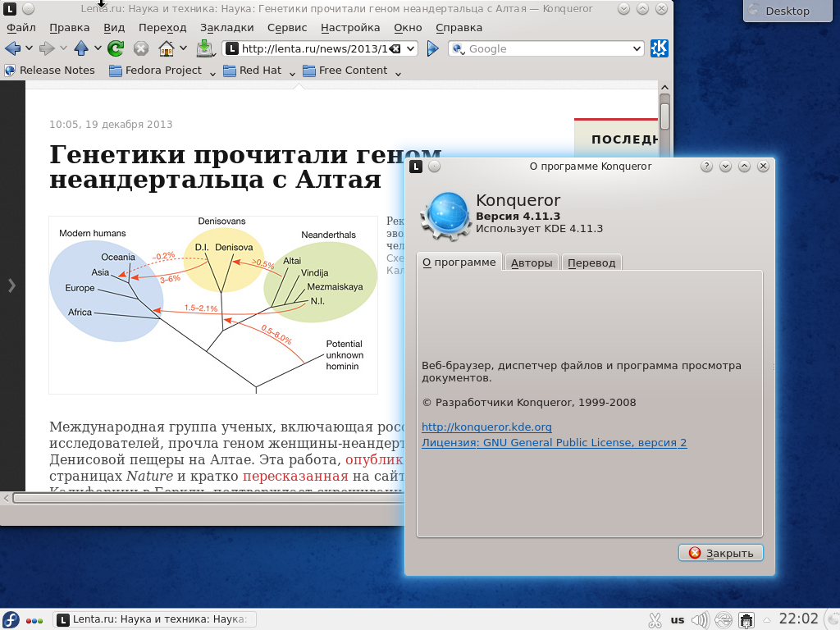Open the Home page icon

pos(167,48)
